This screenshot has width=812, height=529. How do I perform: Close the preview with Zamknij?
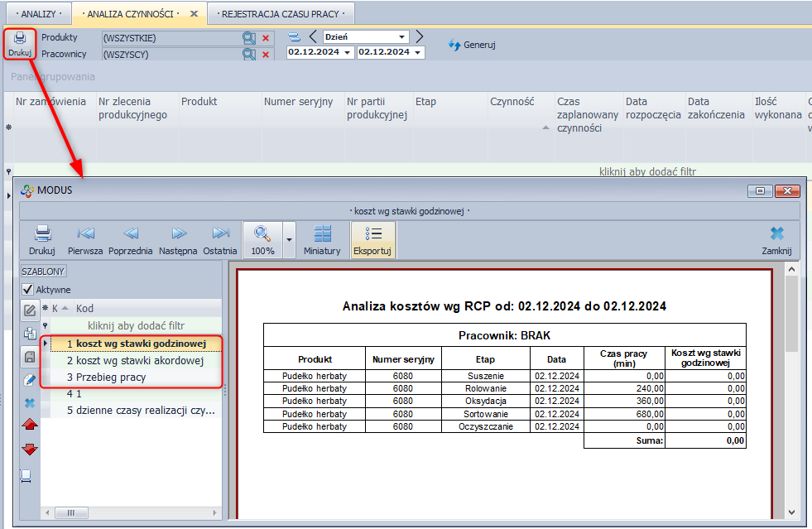point(776,240)
